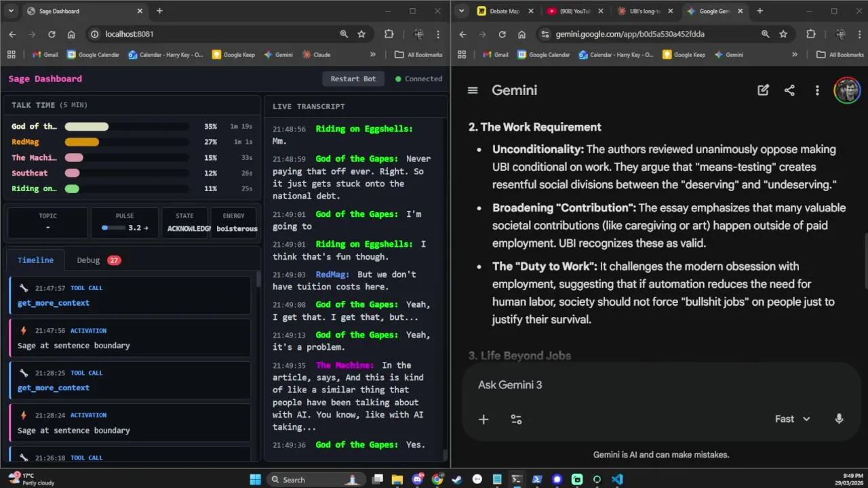Open Google Calendar bookmark in Gemini window
868x488 pixels.
pos(544,55)
